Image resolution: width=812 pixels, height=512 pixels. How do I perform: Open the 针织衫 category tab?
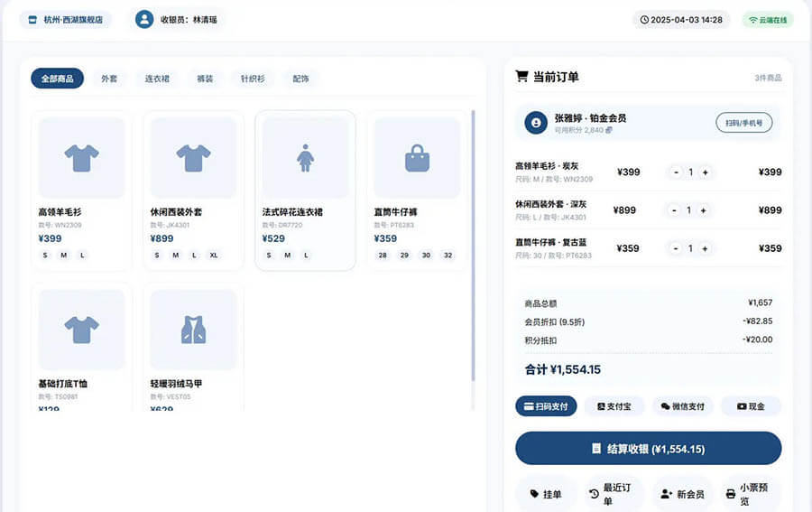[x=253, y=79]
